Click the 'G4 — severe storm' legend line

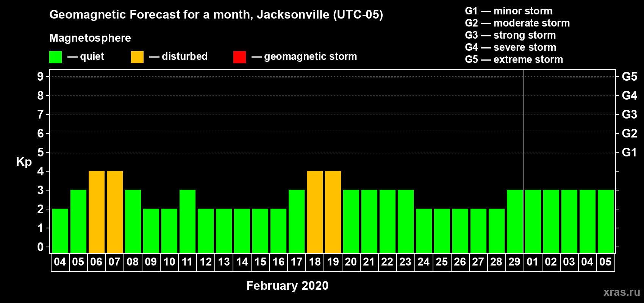[511, 47]
